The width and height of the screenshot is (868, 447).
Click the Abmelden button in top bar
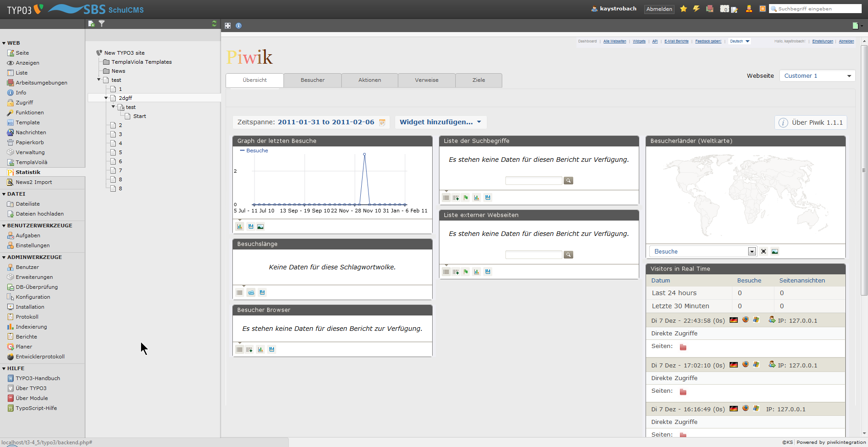(659, 9)
